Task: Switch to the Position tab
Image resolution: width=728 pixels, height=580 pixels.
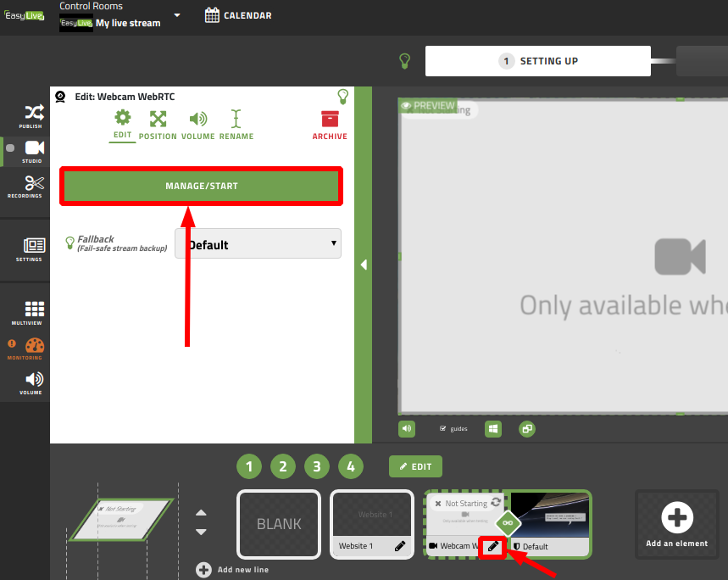Action: click(158, 125)
